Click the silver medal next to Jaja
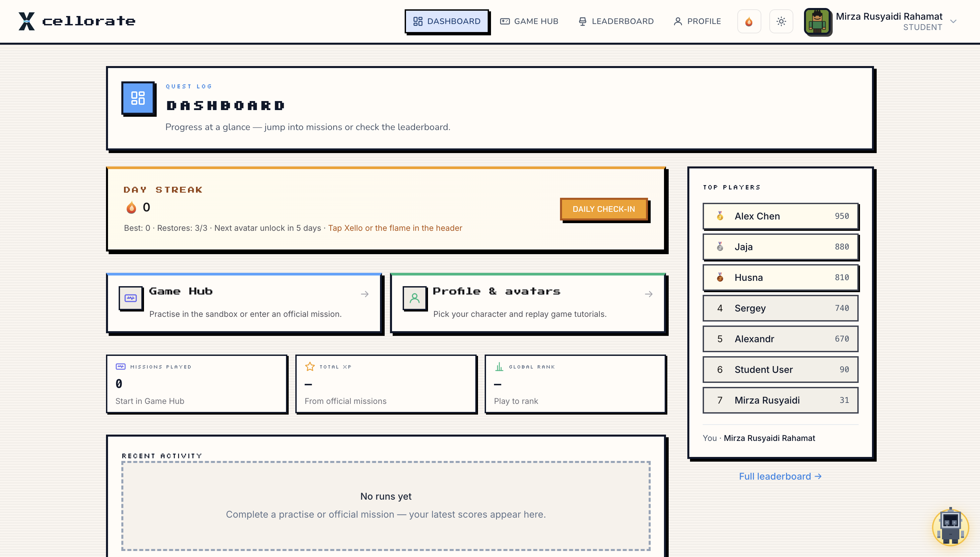 (720, 247)
